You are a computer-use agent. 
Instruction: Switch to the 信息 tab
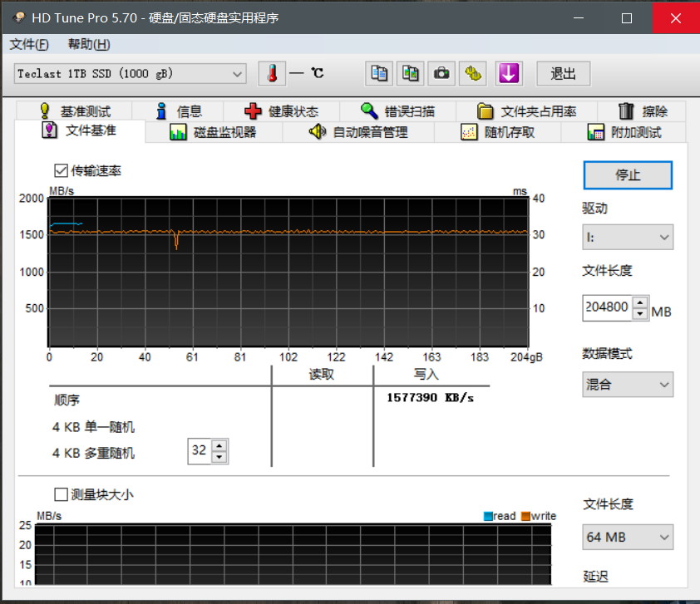178,111
